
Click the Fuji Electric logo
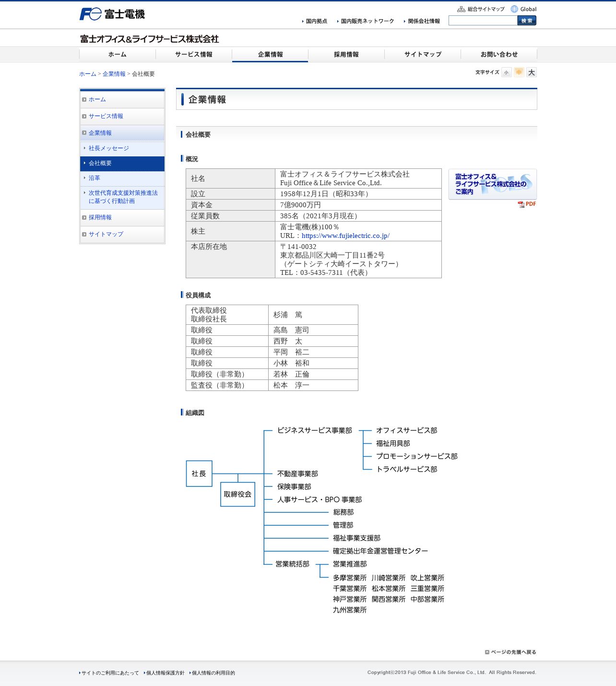pos(112,14)
